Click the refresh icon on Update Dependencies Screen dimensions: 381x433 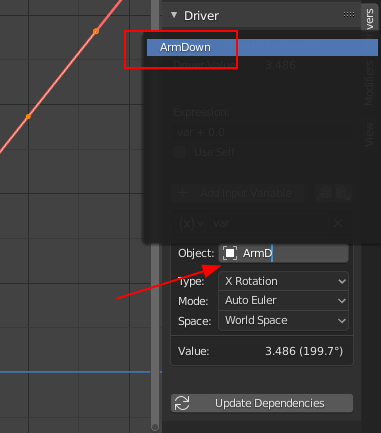tap(182, 403)
